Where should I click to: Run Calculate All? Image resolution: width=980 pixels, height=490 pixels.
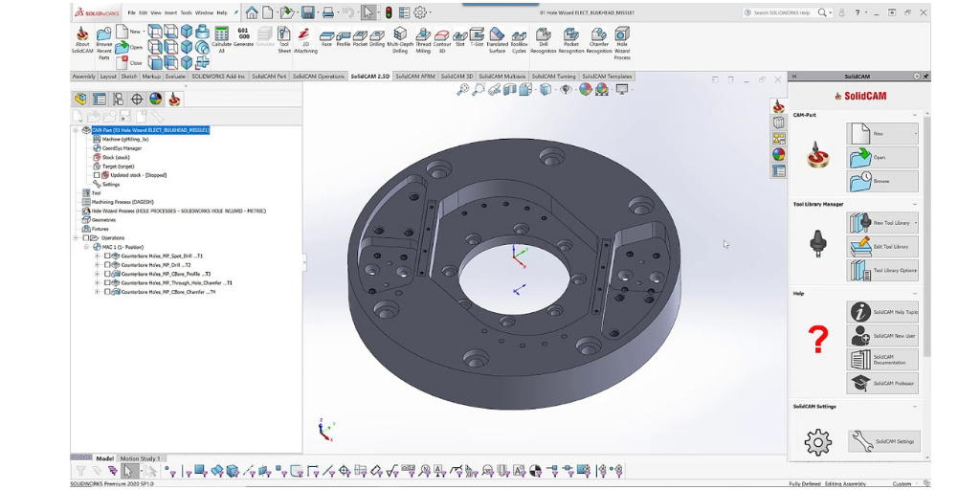tap(221, 40)
